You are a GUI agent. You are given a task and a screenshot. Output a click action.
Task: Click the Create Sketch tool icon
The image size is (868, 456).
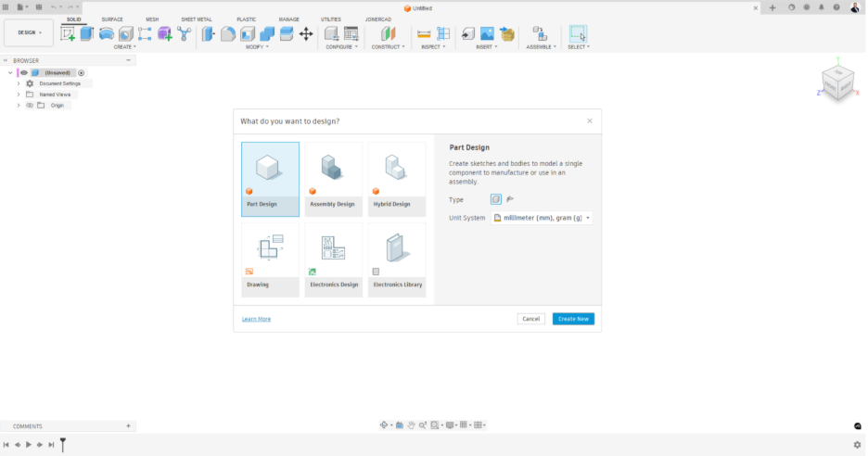point(68,33)
